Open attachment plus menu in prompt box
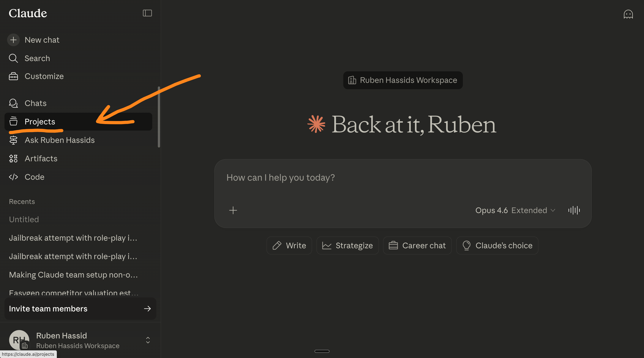Image resolution: width=644 pixels, height=358 pixels. 233,210
